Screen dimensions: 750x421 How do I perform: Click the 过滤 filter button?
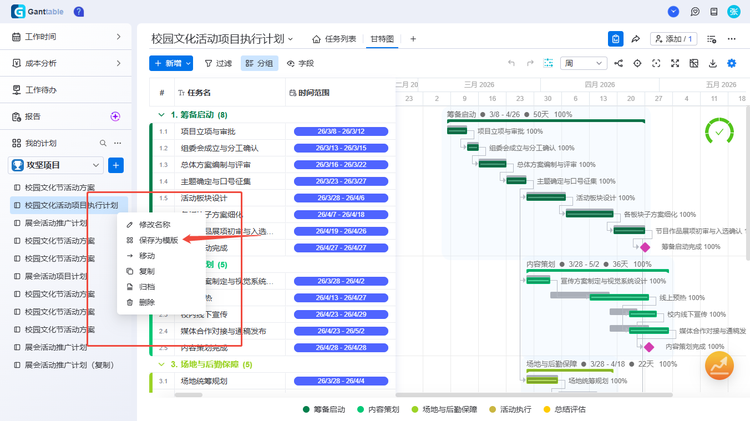218,63
